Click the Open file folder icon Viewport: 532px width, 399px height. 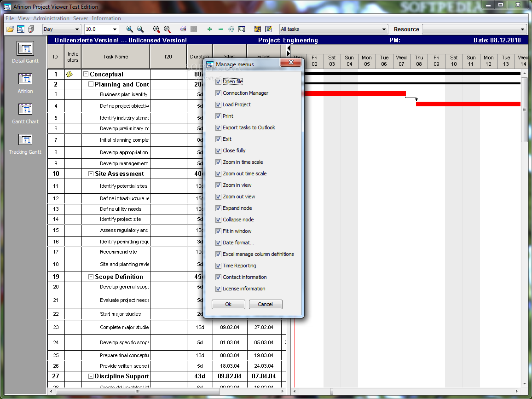[10, 29]
